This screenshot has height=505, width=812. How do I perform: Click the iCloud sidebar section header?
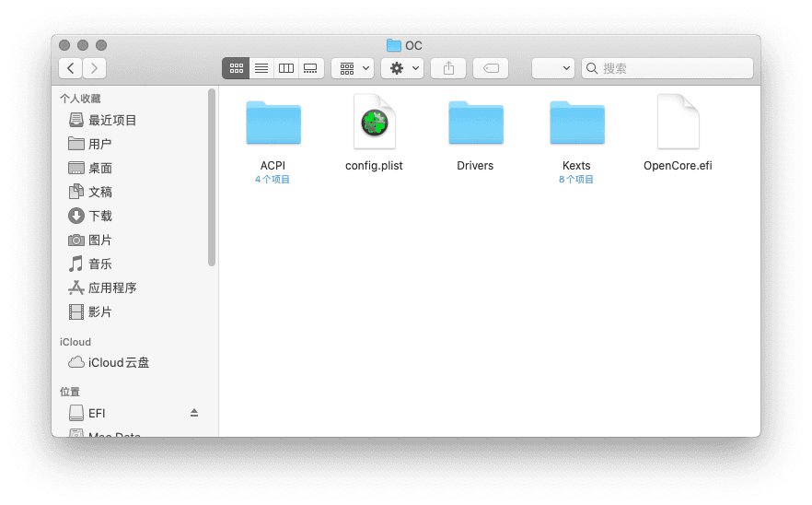click(x=75, y=342)
